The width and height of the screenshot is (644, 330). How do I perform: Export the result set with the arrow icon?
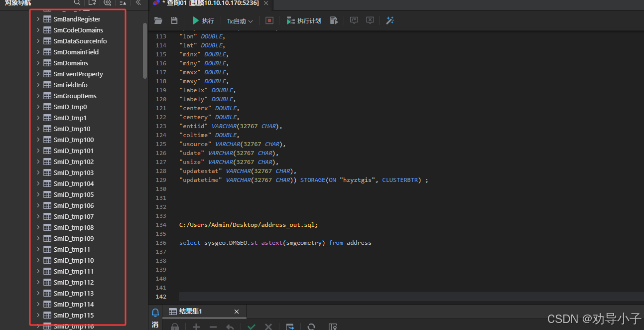[x=290, y=327]
